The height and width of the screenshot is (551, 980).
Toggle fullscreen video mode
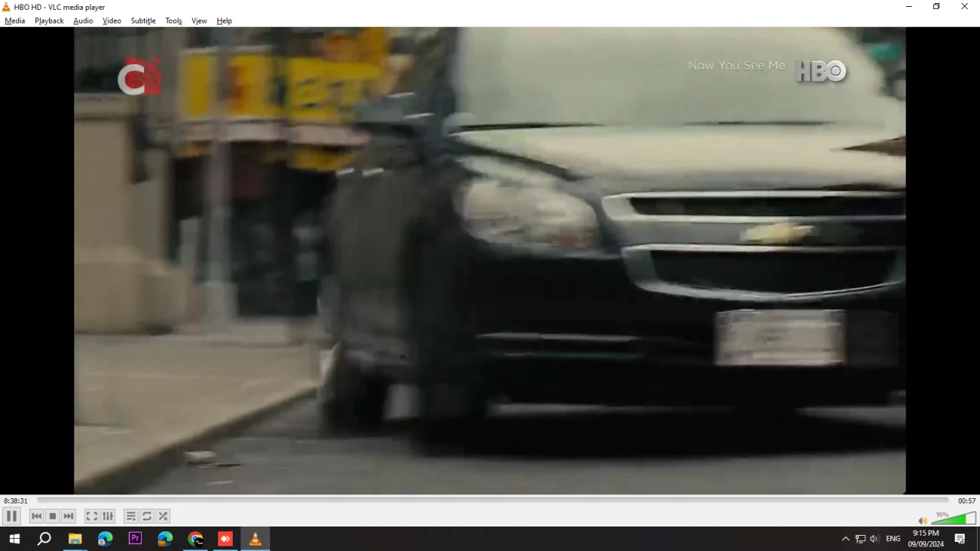click(91, 516)
